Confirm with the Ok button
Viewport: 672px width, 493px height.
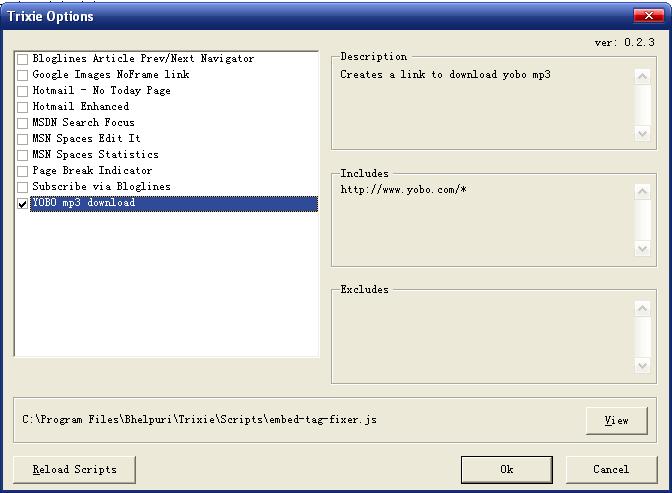(x=507, y=470)
